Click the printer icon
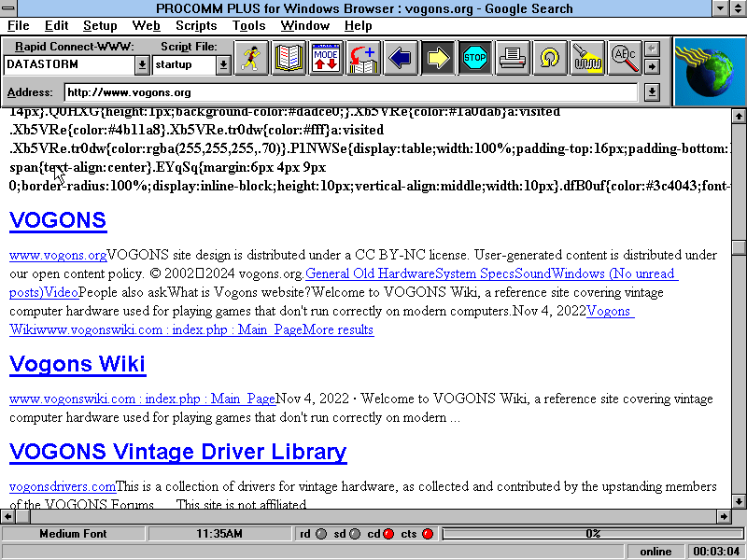This screenshot has width=747, height=560. (x=512, y=58)
